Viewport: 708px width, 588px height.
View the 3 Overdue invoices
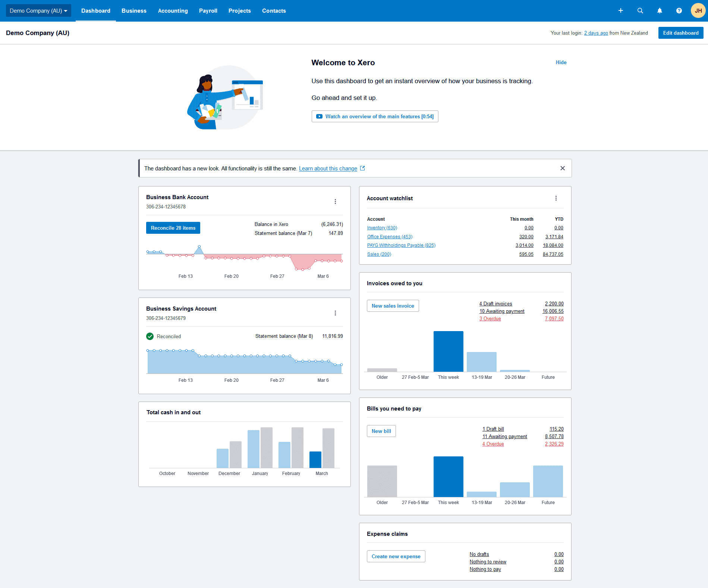point(490,318)
